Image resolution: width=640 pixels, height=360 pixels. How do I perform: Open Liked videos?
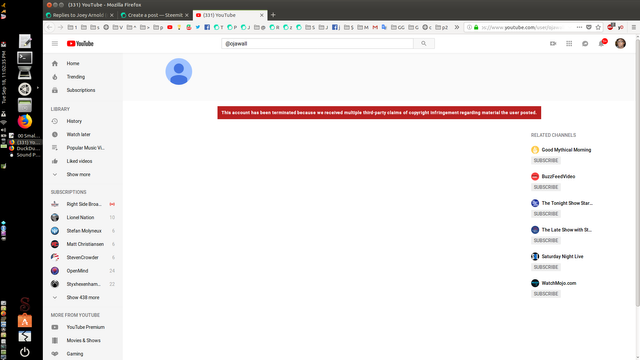point(83,161)
